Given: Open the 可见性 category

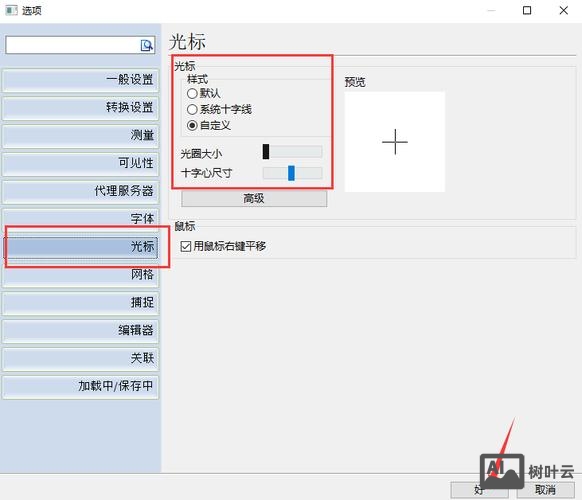Looking at the screenshot, I should (x=81, y=163).
